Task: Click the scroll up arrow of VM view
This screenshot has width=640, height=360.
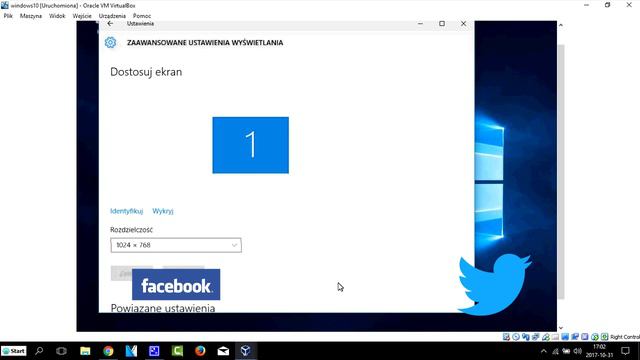Action: pyautogui.click(x=561, y=25)
